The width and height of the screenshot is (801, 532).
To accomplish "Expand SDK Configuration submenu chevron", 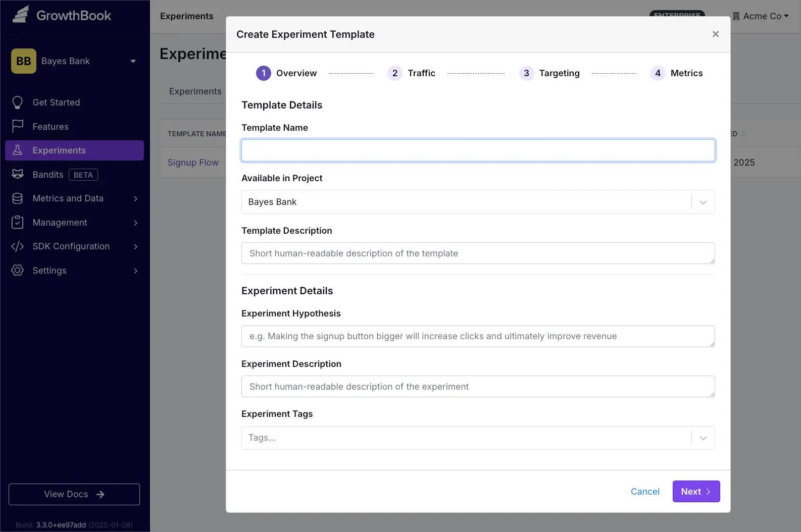I will [x=135, y=246].
